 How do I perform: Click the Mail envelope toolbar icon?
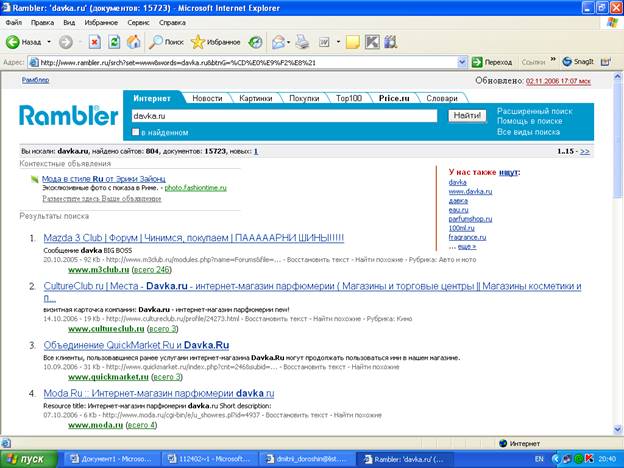[x=279, y=42]
